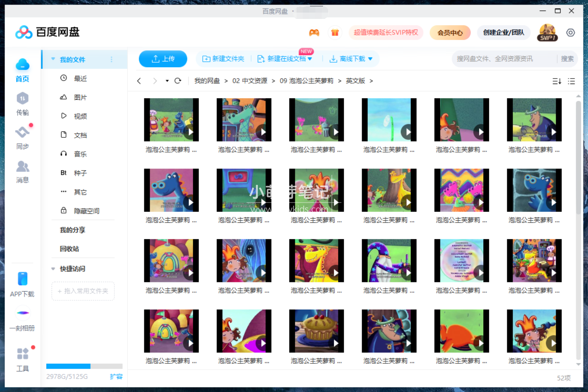Open the 会员中心 member center
Image resolution: width=588 pixels, height=392 pixels.
point(450,32)
